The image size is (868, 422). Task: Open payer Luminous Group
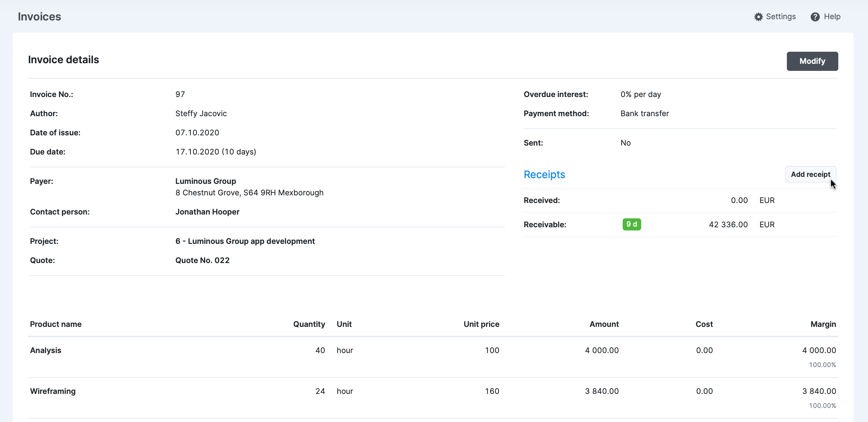click(x=205, y=181)
